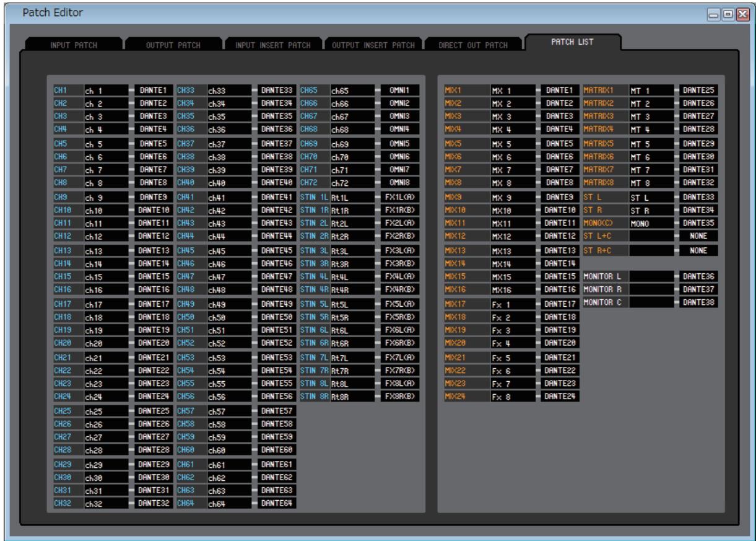Open the FX4R(B) patch for STIN 4R

[x=399, y=289]
